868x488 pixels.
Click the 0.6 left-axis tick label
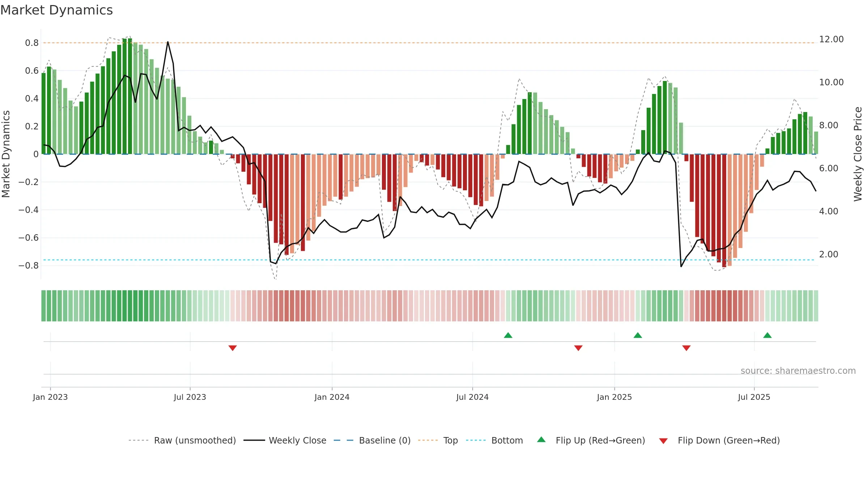coord(32,71)
